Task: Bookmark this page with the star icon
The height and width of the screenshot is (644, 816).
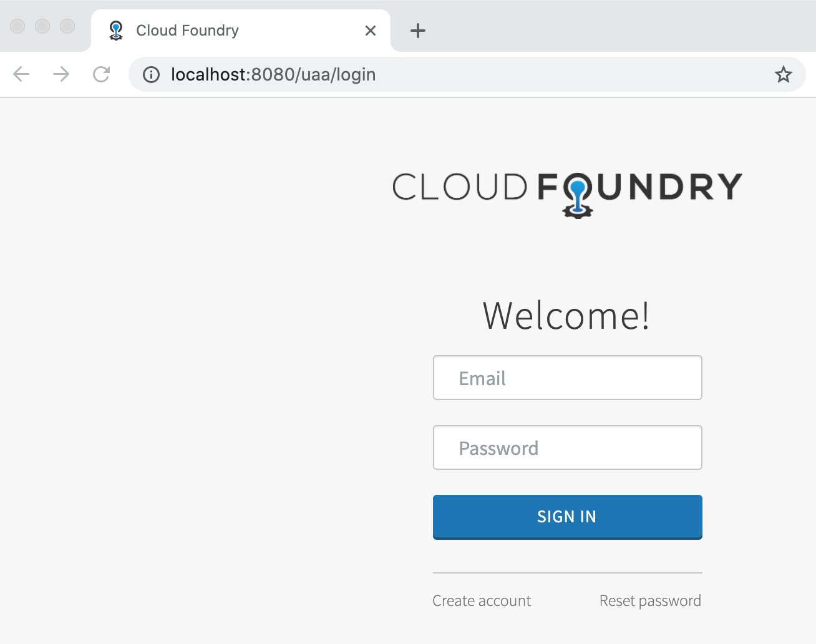Action: click(x=784, y=75)
